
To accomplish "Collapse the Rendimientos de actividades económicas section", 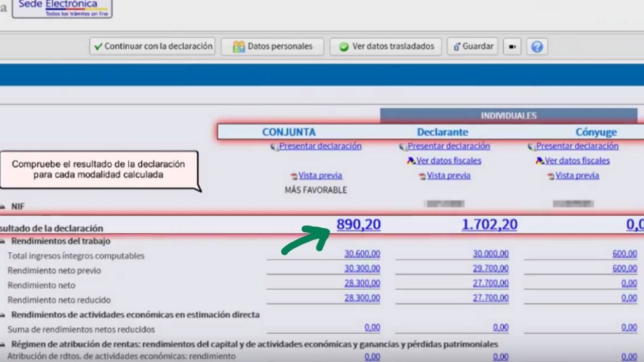I will [x=4, y=315].
